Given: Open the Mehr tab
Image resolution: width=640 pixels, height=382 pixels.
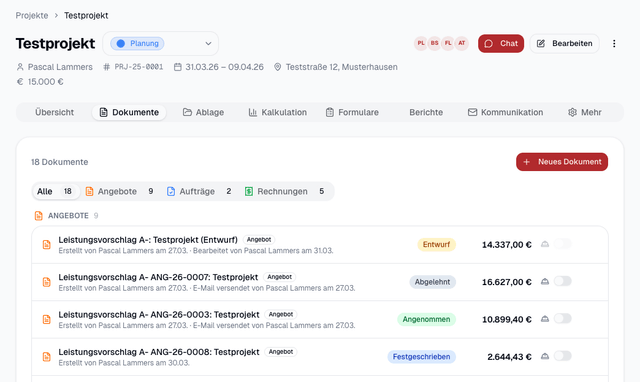Looking at the screenshot, I should 584,112.
